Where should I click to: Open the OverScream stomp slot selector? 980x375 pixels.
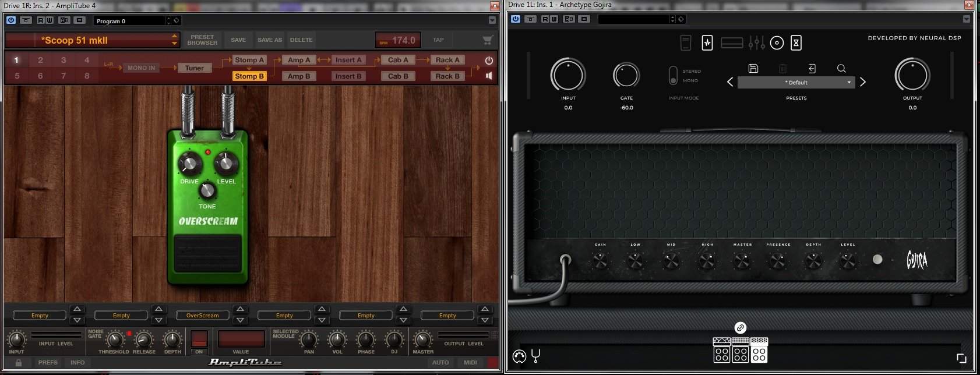point(202,316)
